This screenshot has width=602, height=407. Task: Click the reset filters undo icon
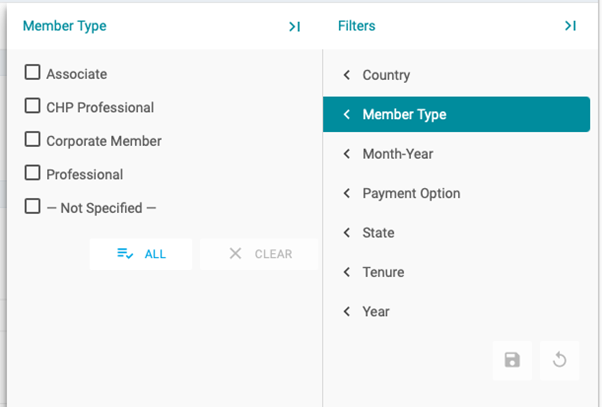[x=559, y=360]
